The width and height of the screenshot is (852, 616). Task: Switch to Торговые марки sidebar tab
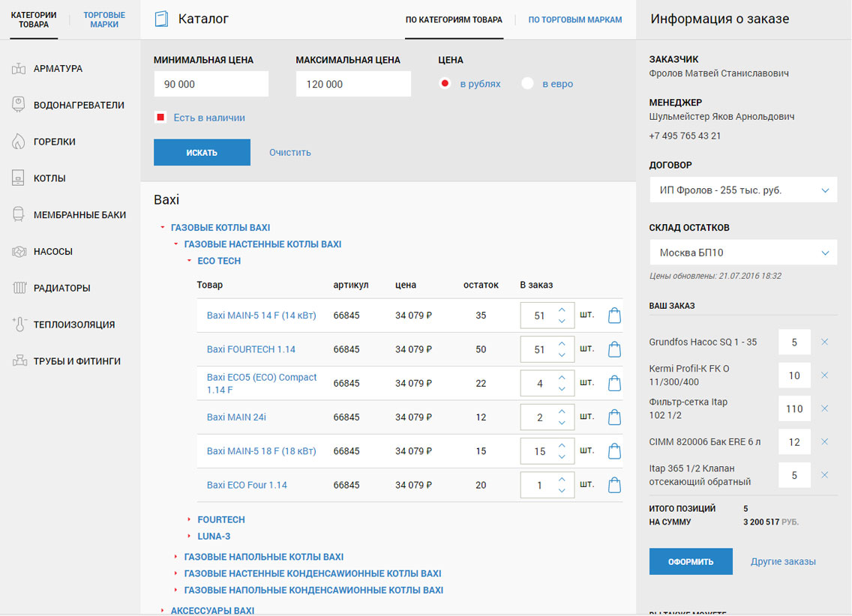pos(104,19)
